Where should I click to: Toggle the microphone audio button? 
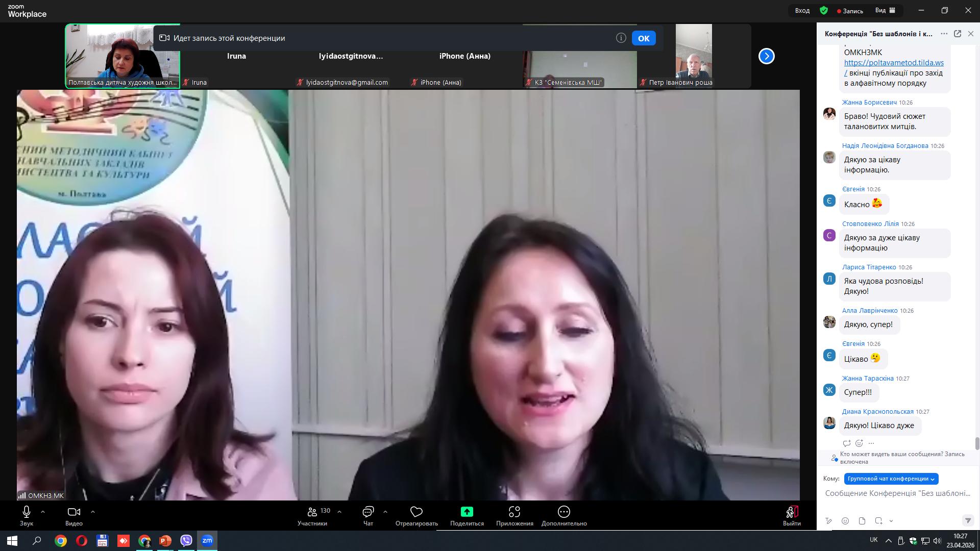[x=27, y=512]
